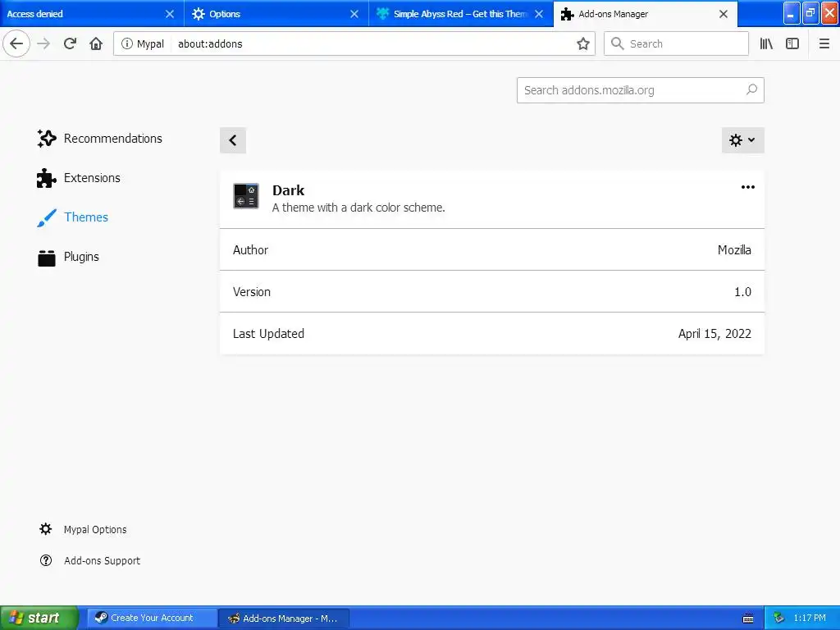The image size is (840, 630).
Task: Bookmark this page with the star
Action: tap(583, 44)
